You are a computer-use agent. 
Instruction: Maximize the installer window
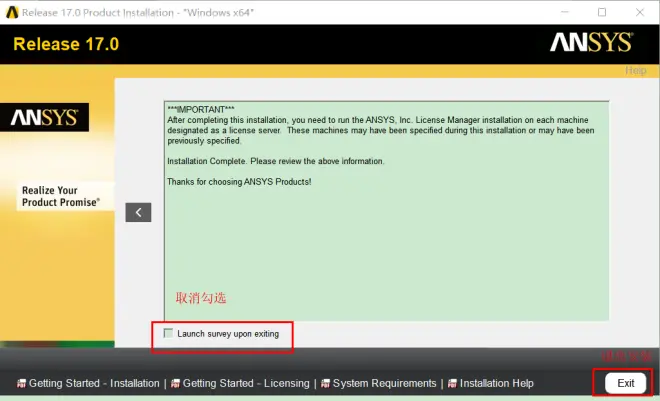[602, 12]
